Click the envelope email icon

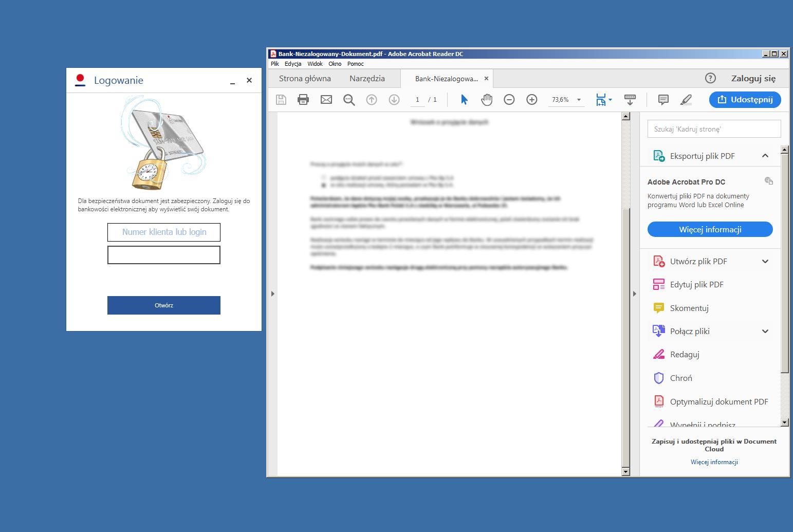click(x=326, y=100)
